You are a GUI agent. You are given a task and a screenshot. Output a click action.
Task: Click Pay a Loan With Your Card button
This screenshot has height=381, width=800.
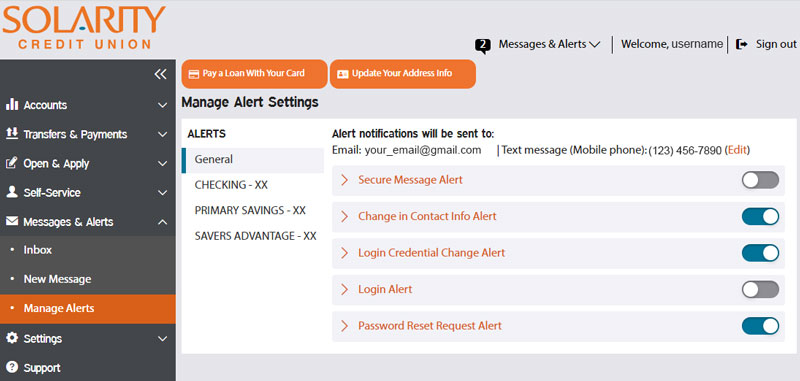tap(254, 74)
